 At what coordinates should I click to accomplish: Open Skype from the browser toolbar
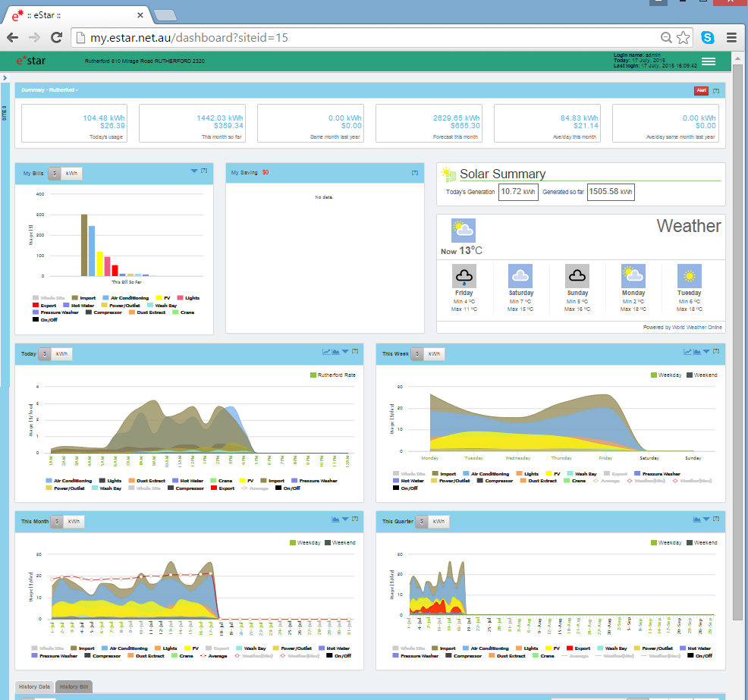[x=709, y=36]
